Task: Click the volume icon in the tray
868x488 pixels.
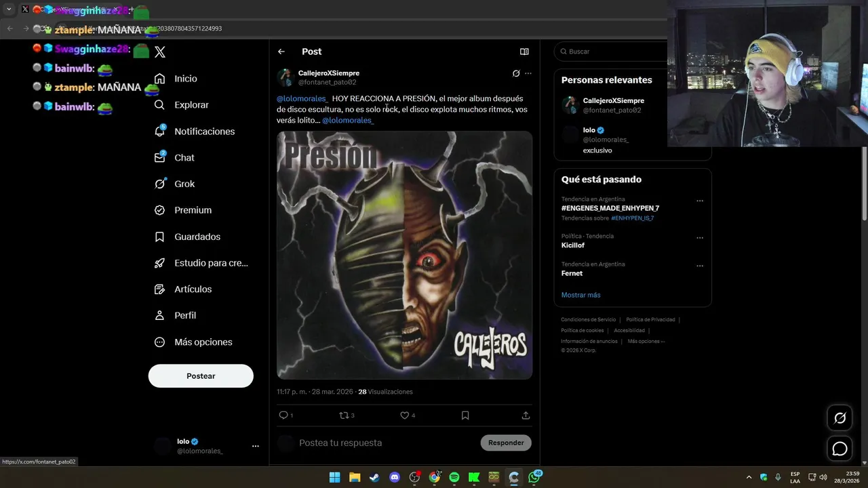Action: 823,477
